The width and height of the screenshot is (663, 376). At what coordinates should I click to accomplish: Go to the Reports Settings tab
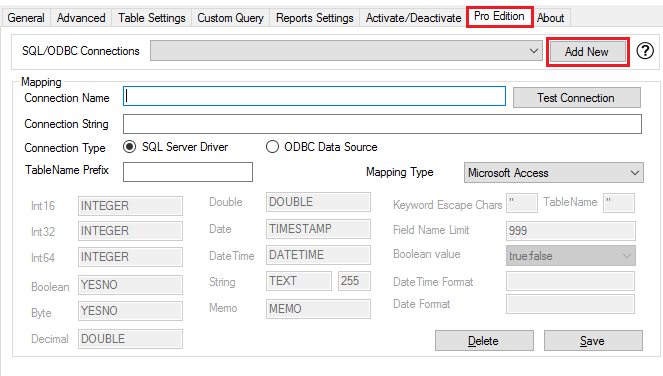(315, 18)
